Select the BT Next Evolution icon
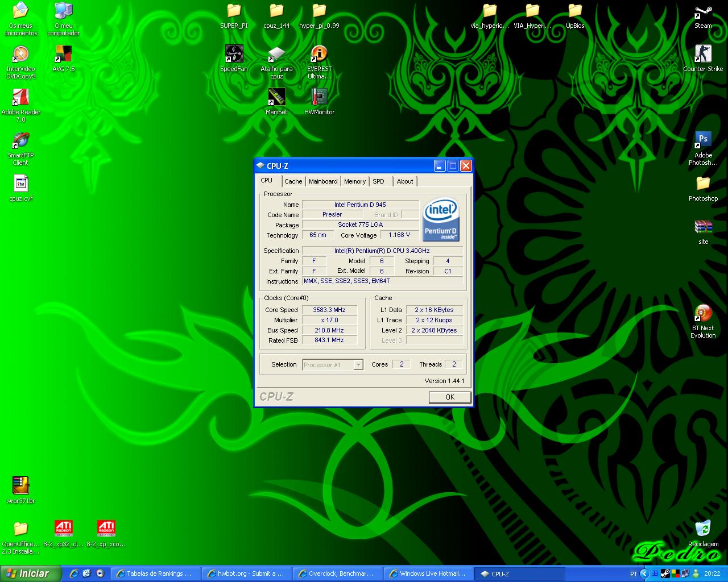The image size is (728, 582). click(703, 322)
